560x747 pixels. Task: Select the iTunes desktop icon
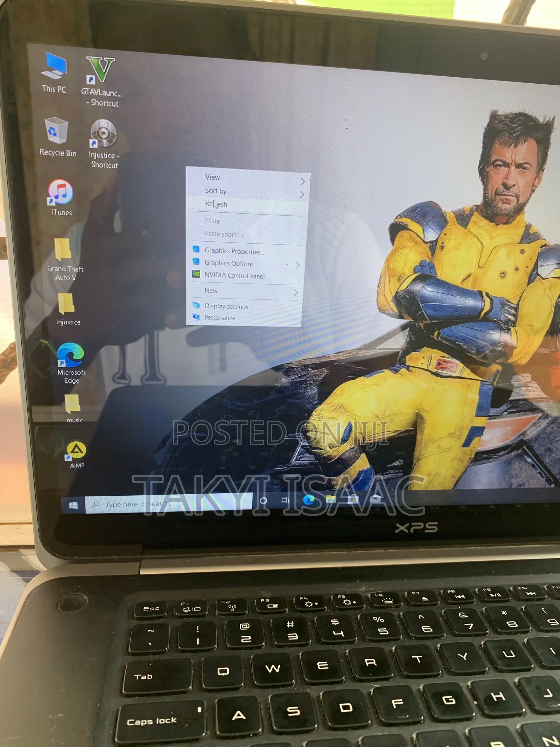coord(61,197)
